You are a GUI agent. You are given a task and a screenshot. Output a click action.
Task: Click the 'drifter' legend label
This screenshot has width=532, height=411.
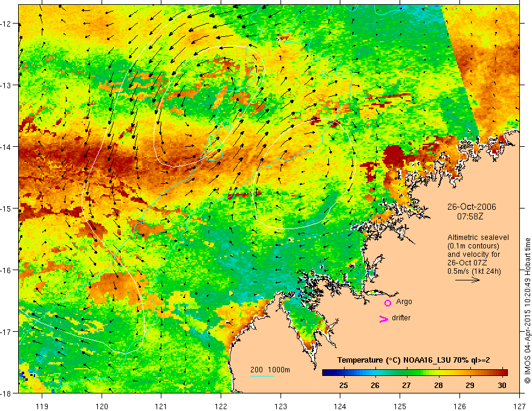[401, 318]
